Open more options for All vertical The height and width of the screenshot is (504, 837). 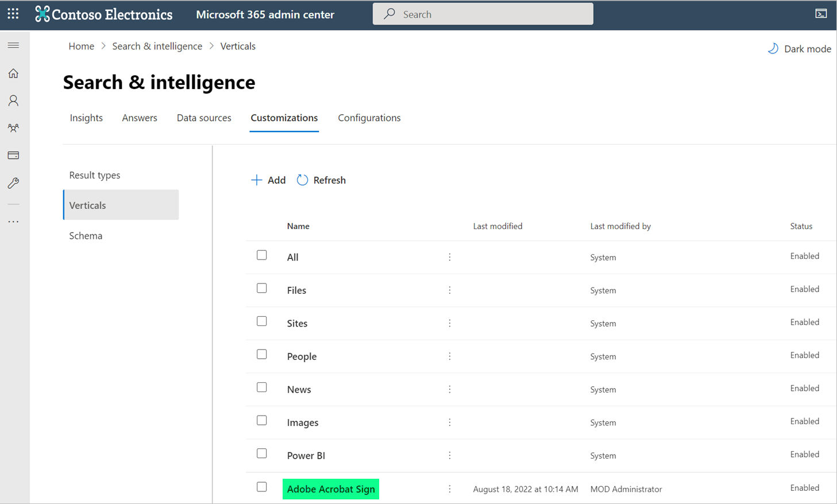[x=450, y=257]
